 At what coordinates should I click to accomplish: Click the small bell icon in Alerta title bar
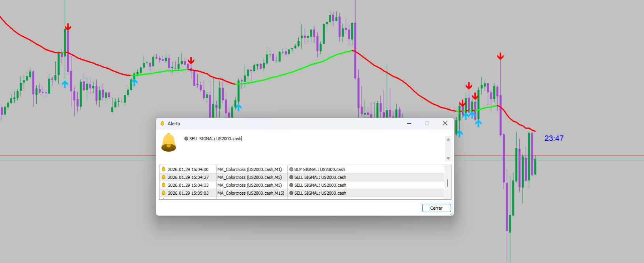click(x=162, y=124)
